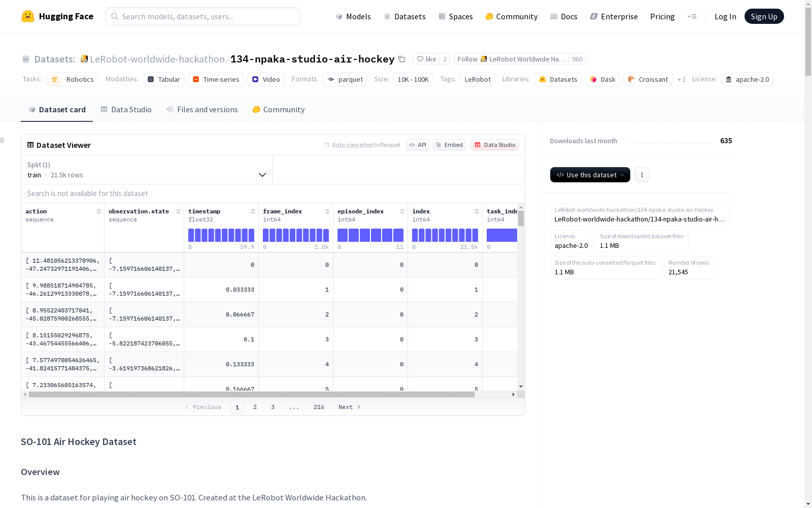Image resolution: width=812 pixels, height=508 pixels.
Task: Click the Sign Up button
Action: tap(764, 16)
